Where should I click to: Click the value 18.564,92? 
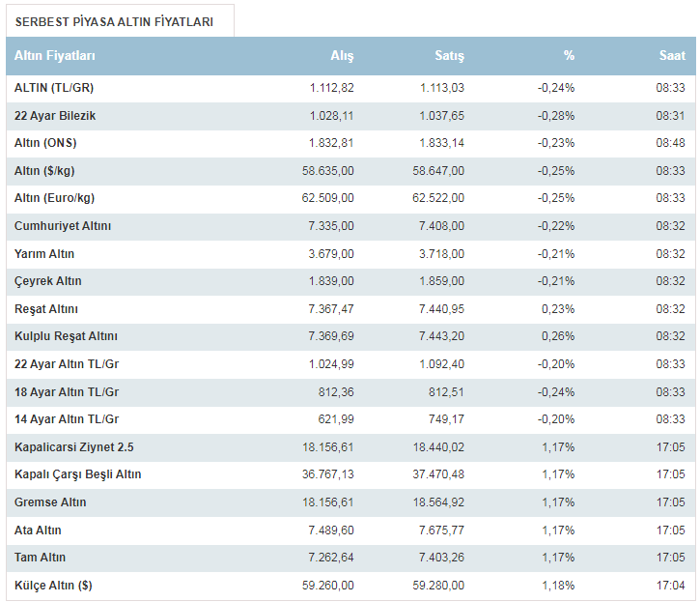(438, 502)
